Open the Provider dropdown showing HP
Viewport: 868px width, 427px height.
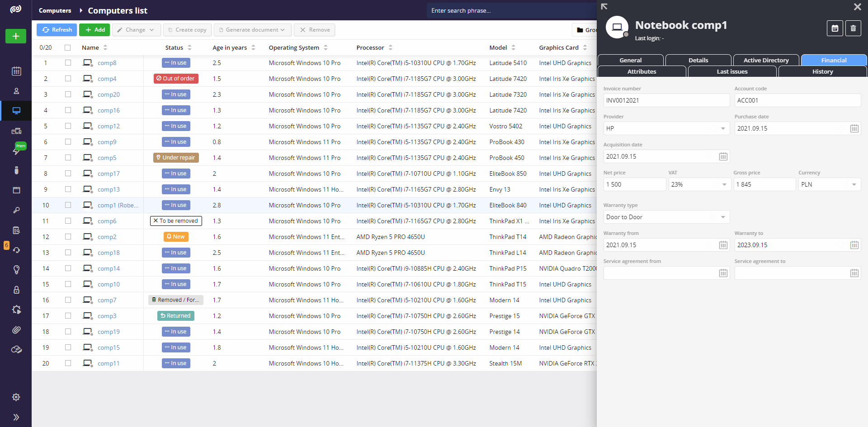[x=666, y=129]
